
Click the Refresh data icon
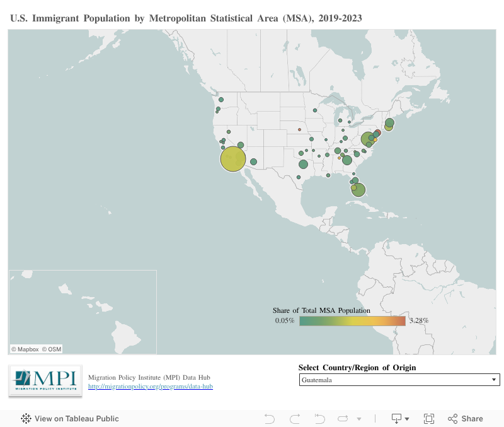click(343, 418)
